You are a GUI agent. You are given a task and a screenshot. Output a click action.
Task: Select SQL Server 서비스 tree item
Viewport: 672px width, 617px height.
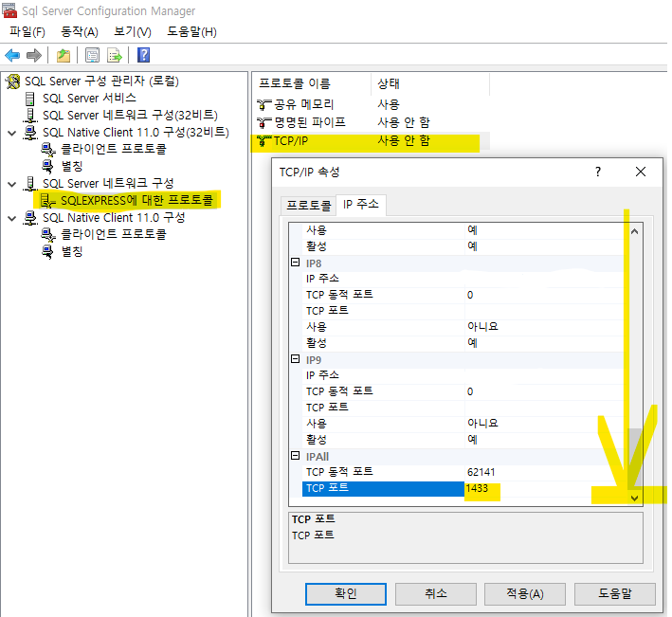tap(89, 99)
